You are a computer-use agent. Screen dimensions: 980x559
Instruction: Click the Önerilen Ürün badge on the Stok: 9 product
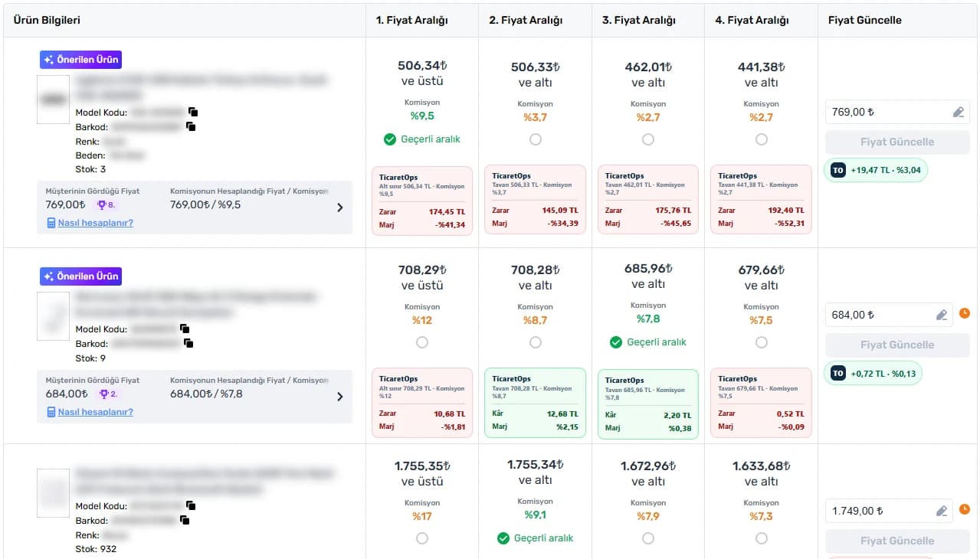80,276
